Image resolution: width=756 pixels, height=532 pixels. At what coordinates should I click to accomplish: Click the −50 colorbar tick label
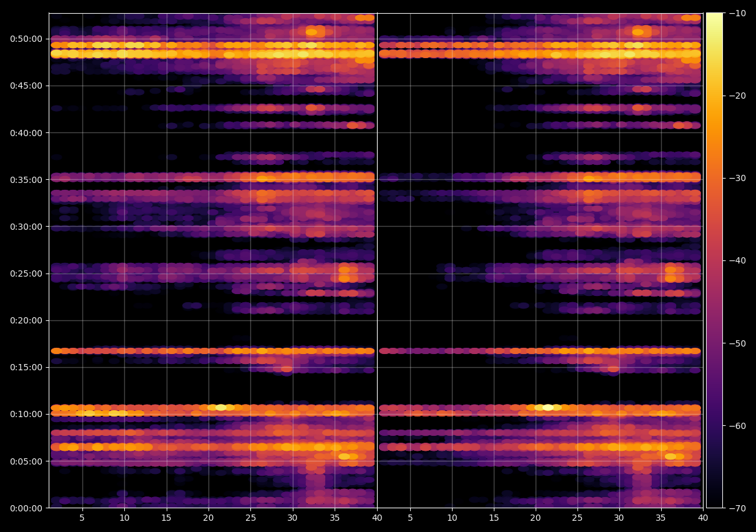pos(737,343)
